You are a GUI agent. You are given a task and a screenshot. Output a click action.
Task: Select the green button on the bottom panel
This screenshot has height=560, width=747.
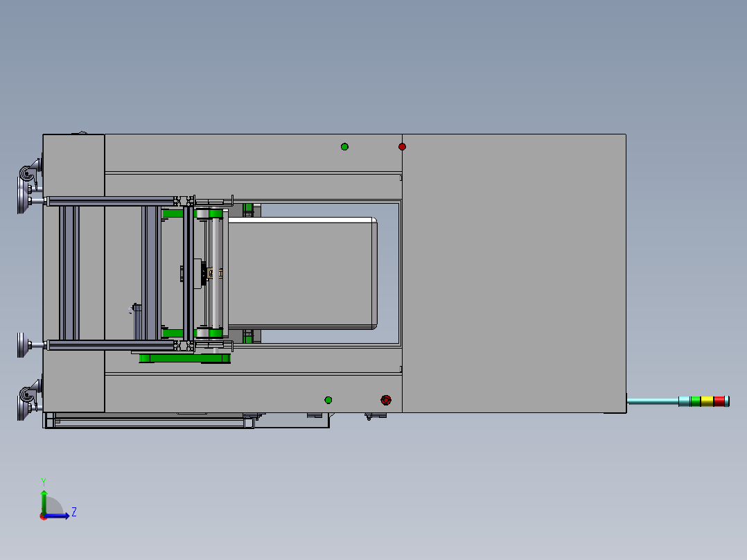(x=328, y=400)
